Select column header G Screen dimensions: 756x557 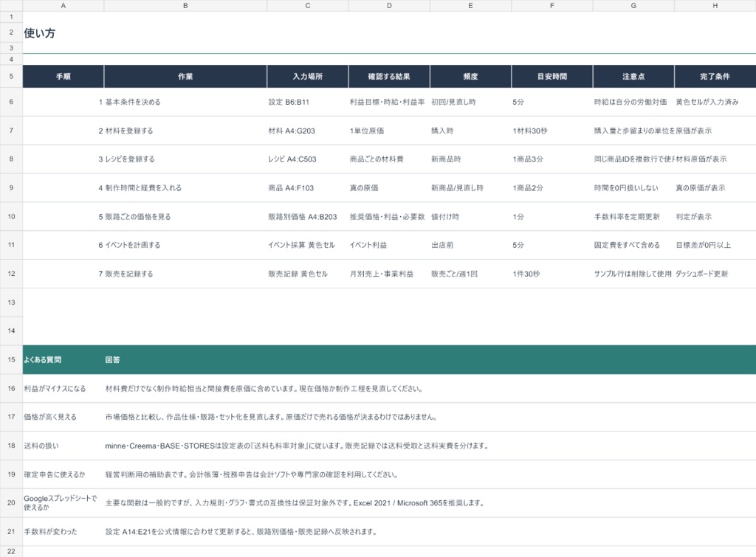click(633, 6)
